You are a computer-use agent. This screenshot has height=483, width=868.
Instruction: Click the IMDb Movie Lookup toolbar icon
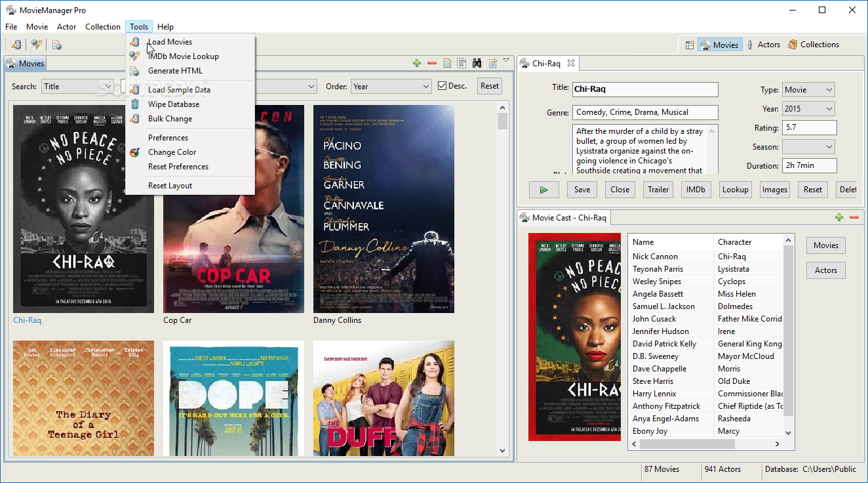point(36,45)
